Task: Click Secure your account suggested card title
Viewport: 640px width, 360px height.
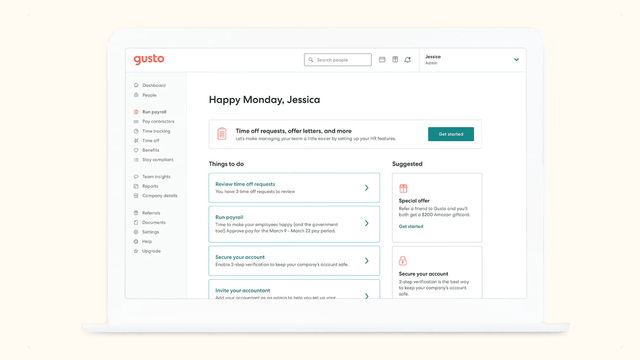Action: (423, 274)
